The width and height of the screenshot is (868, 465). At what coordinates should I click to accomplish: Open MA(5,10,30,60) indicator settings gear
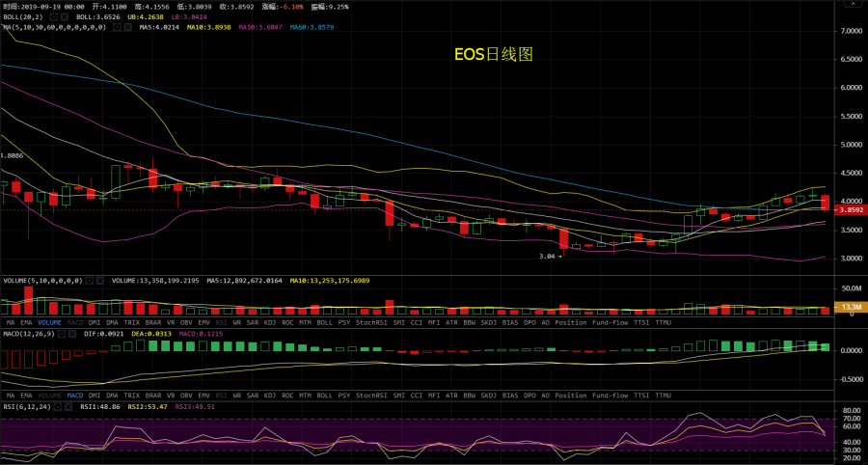(x=117, y=27)
